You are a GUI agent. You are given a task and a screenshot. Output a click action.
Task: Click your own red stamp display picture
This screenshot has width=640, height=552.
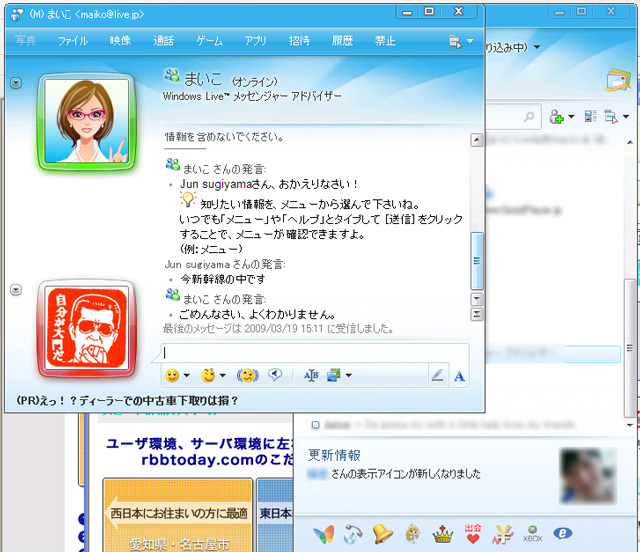click(x=87, y=328)
